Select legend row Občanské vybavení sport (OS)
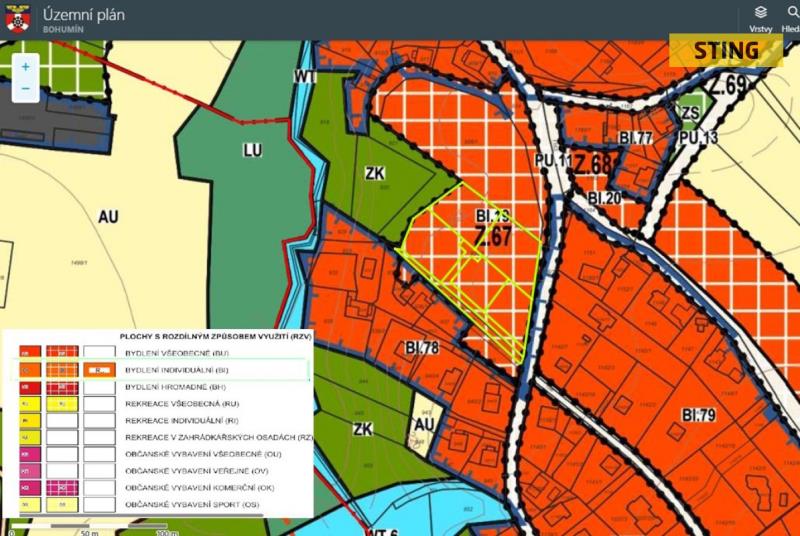The image size is (800, 536). pos(192,505)
